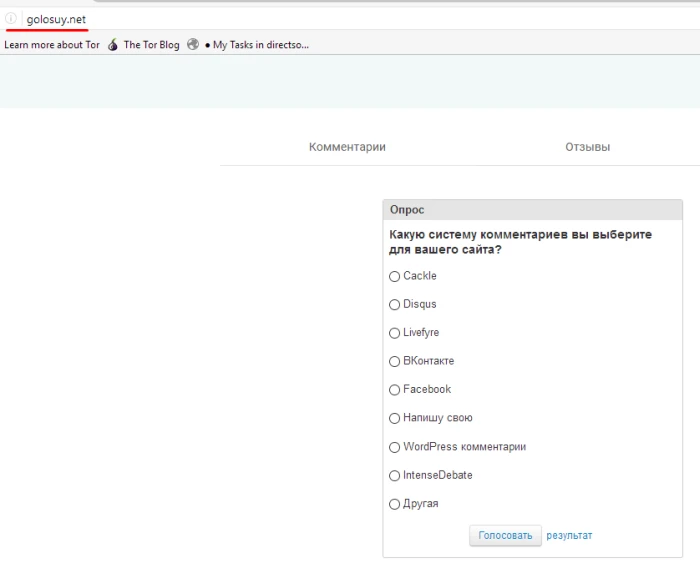Choose 'WordPress комментарии' radio option

394,448
